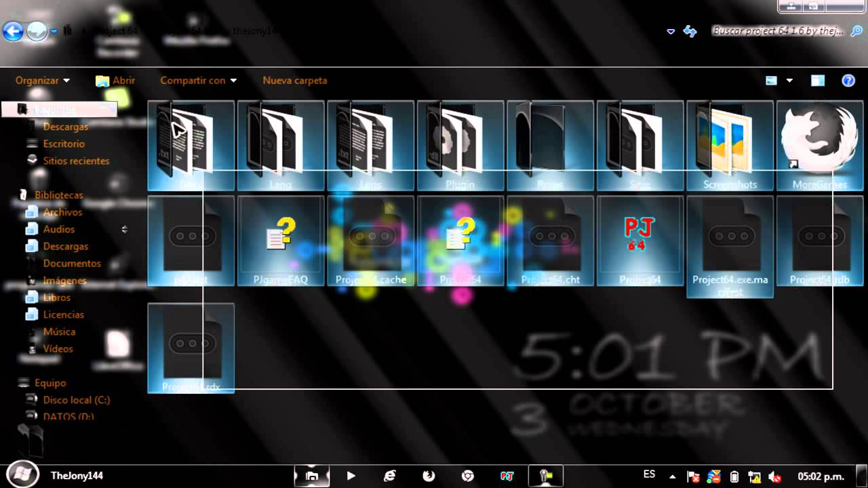Image resolution: width=868 pixels, height=488 pixels.
Task: Select the Save folder
Action: [x=640, y=146]
